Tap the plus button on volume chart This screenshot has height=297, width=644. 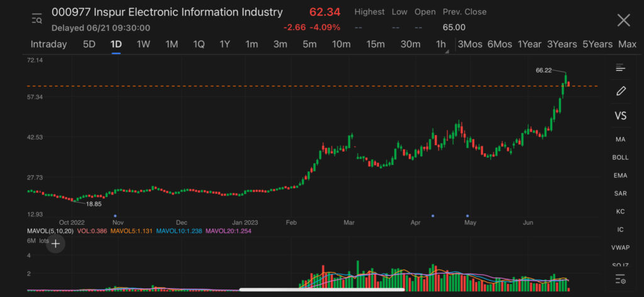pyautogui.click(x=55, y=244)
